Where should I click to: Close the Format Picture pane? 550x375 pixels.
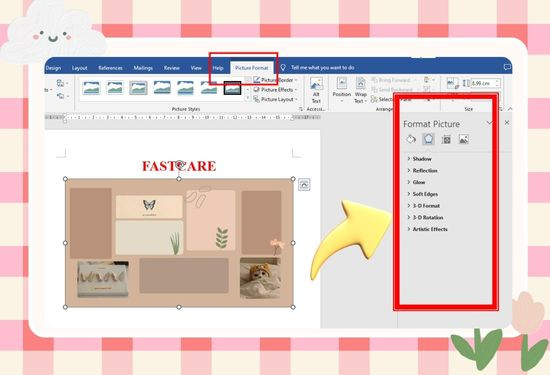pos(507,122)
